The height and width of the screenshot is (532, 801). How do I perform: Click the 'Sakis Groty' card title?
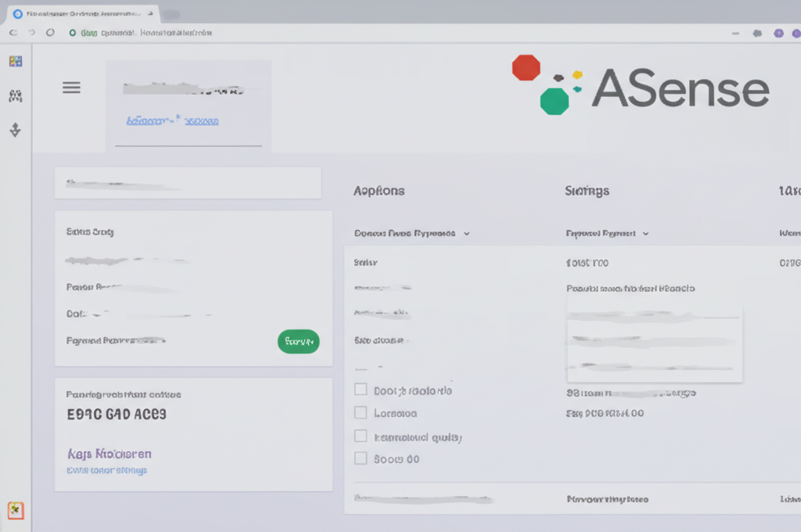click(90, 232)
